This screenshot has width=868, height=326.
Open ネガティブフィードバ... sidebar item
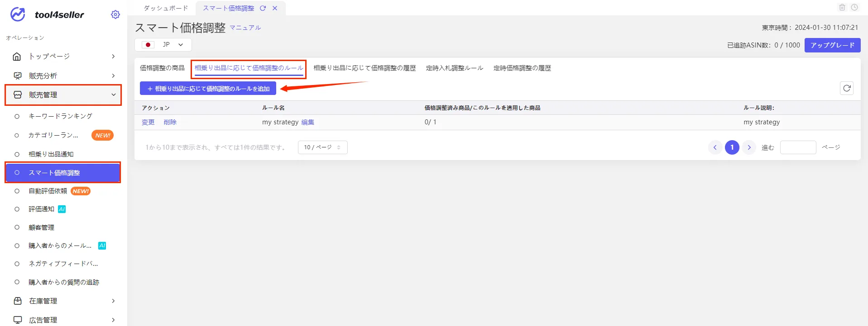63,264
